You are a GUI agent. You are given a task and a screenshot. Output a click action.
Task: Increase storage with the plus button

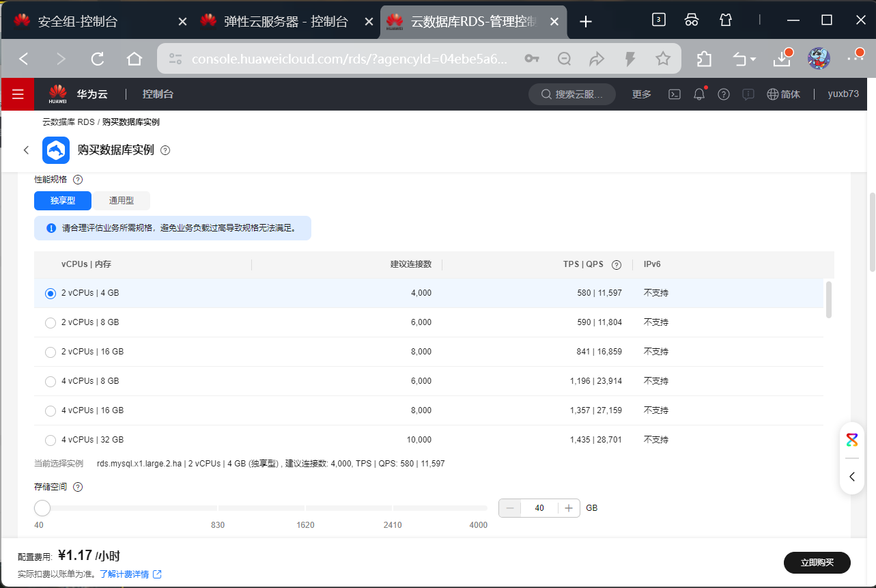569,508
